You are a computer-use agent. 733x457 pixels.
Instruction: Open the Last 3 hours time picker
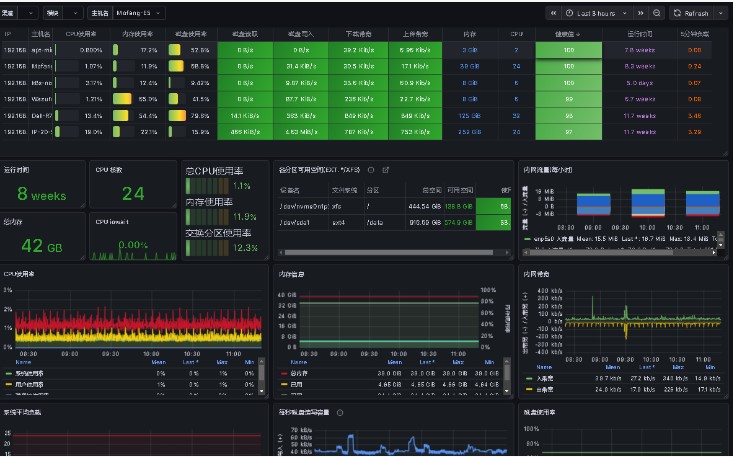pos(600,13)
